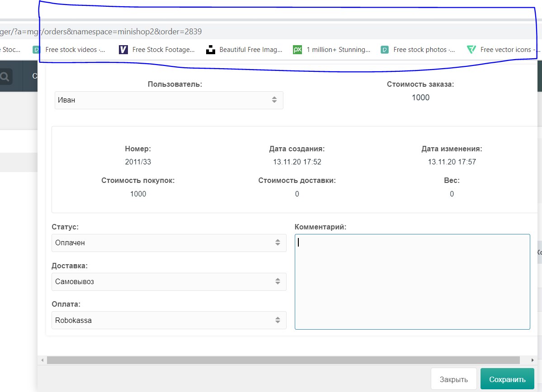Screen dimensions: 542x392
Task: Click the horizontal scrollbar track in order window
Action: tap(283, 360)
